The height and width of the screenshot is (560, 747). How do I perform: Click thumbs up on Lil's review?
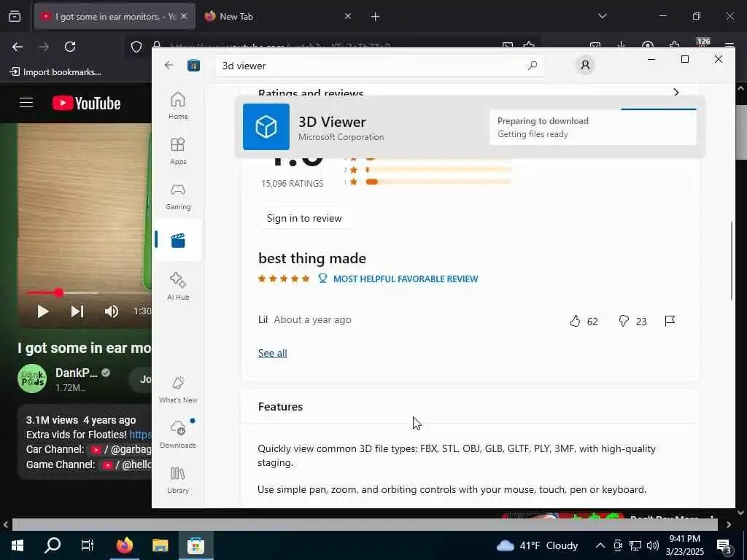(x=576, y=321)
